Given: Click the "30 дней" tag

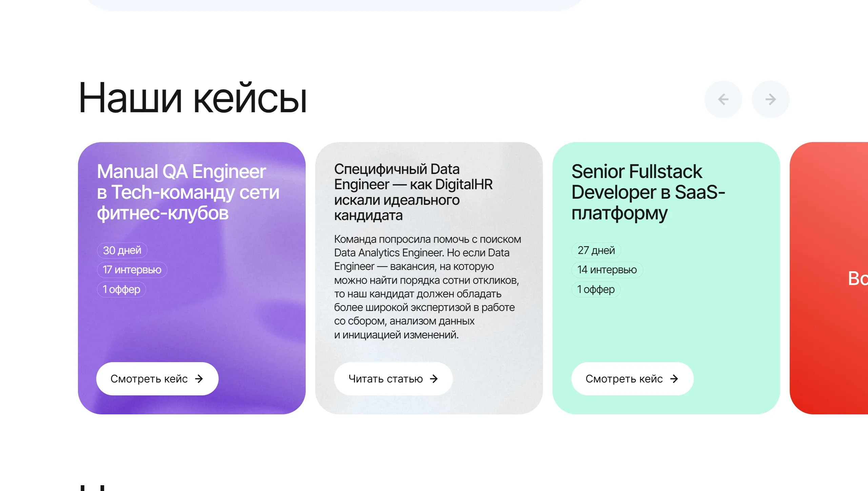Looking at the screenshot, I should click(x=122, y=250).
